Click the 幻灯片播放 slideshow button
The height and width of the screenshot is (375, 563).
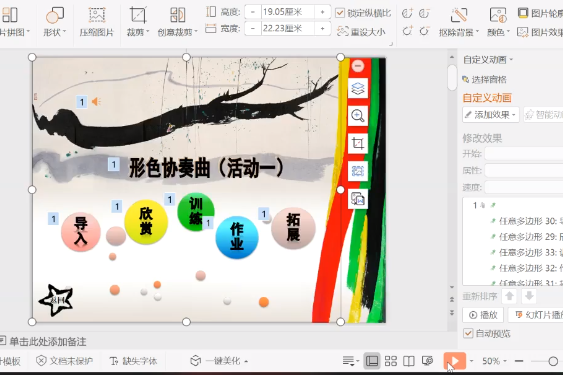coord(536,315)
